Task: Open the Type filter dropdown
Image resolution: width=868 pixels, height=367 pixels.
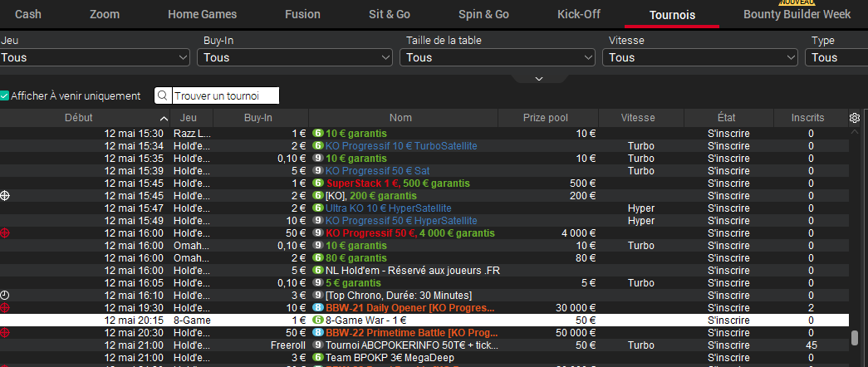Action: tap(836, 57)
